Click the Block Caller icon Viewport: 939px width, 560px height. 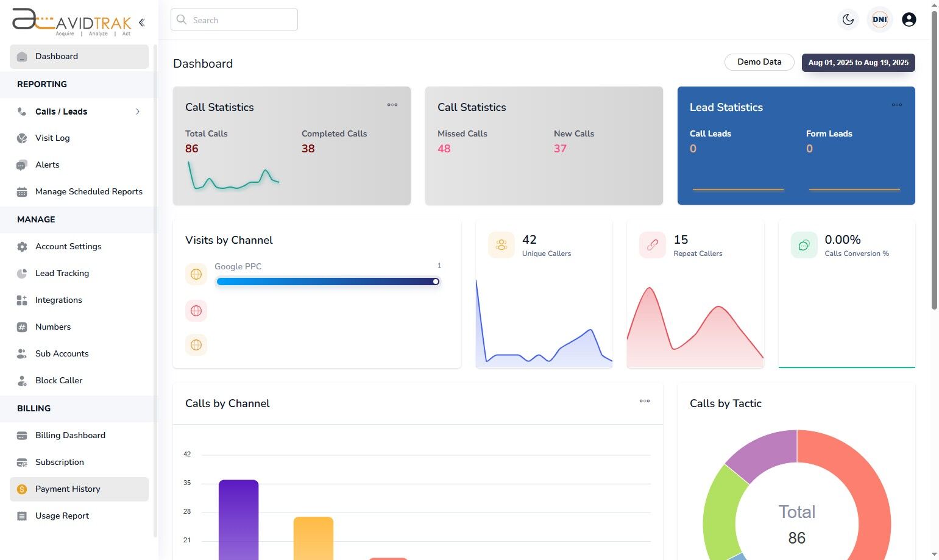(22, 381)
